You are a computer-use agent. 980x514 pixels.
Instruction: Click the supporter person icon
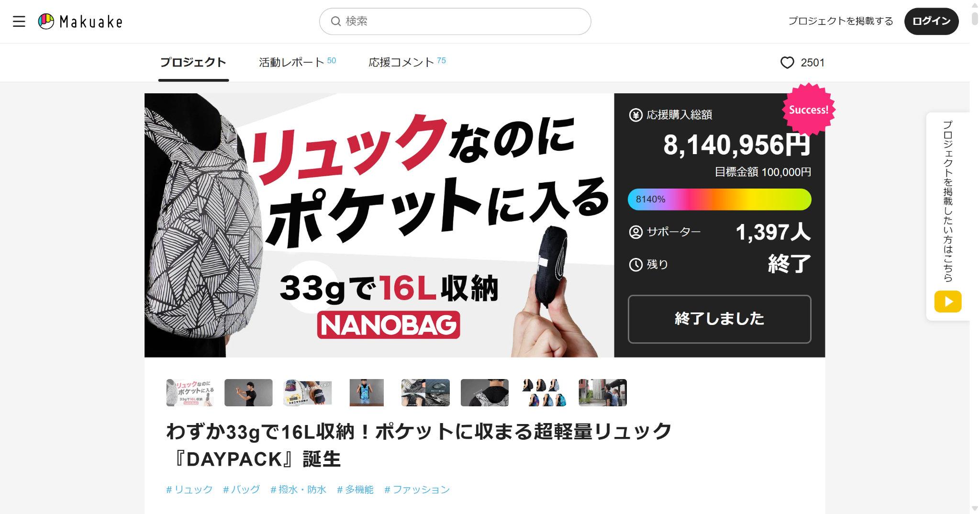635,232
